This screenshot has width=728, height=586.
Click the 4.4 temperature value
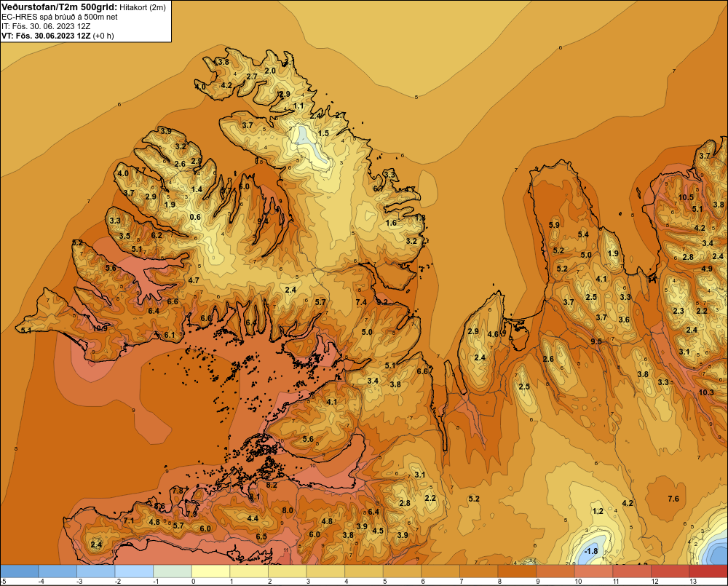tap(253, 519)
